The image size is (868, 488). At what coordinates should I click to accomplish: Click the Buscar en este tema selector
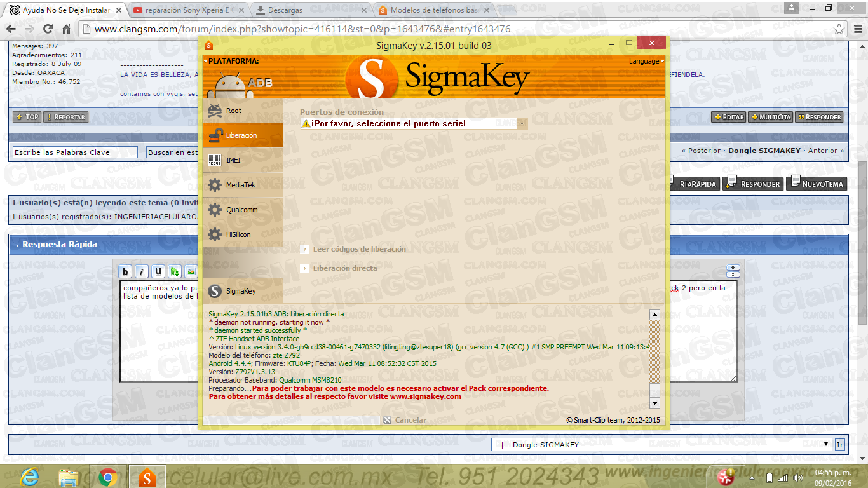[172, 152]
